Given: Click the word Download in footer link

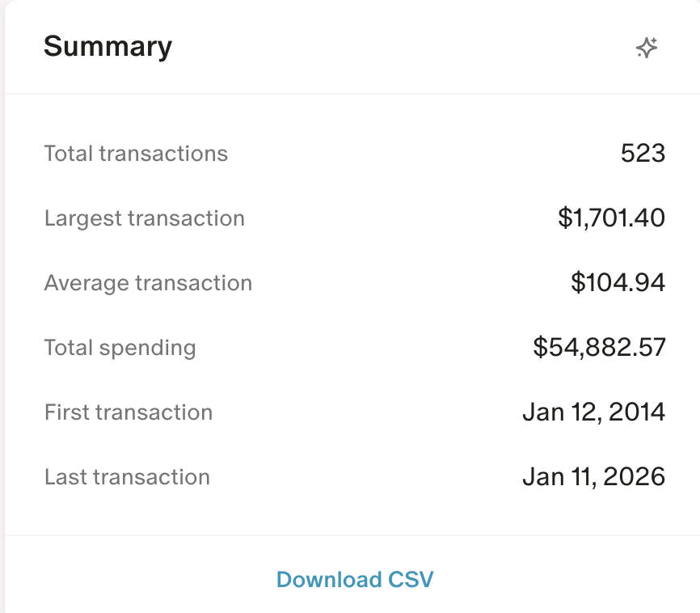Looking at the screenshot, I should pos(329,580).
